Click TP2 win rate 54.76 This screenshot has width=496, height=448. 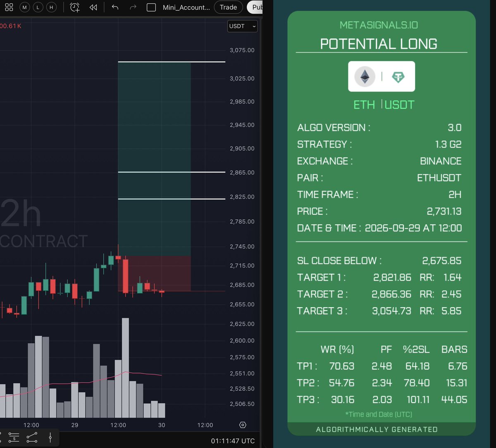342,383
